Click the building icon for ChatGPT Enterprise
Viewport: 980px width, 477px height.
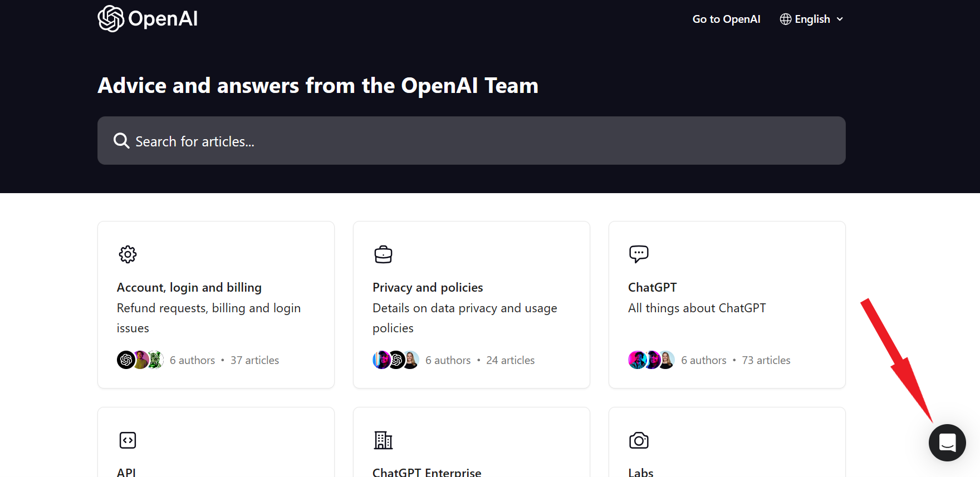point(383,440)
